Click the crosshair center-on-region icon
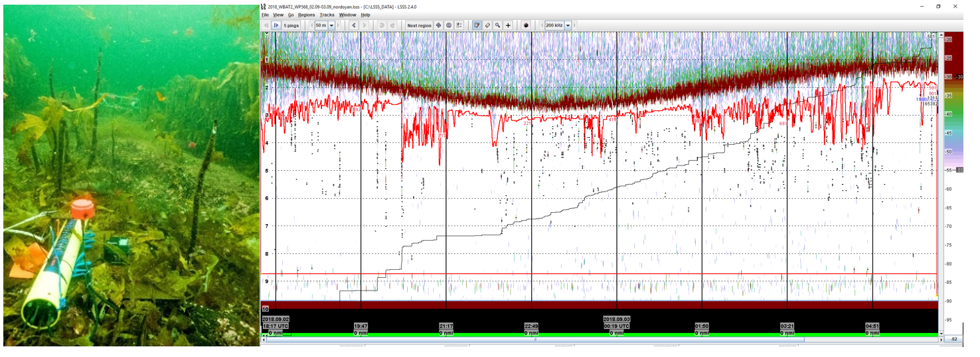Screen dimensions: 980x357 click(438, 25)
